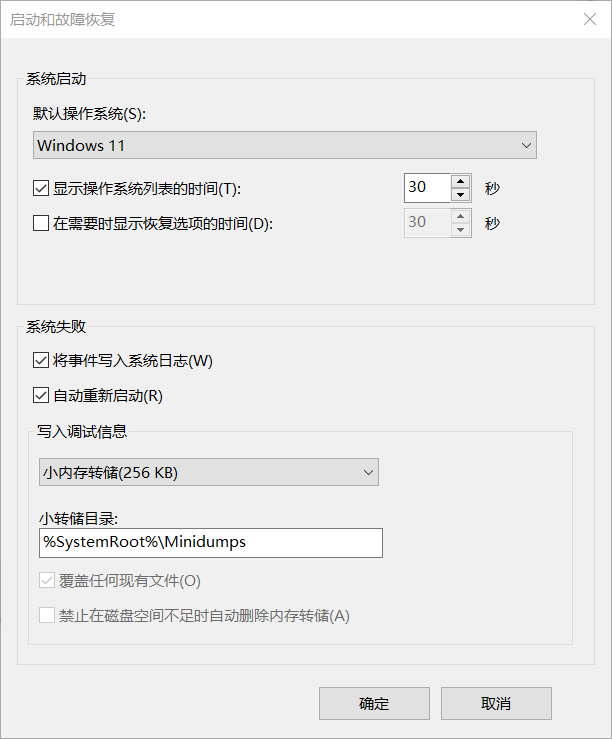Viewport: 612px width, 739px height.
Task: Click 取消 to cancel changes
Action: point(496,704)
